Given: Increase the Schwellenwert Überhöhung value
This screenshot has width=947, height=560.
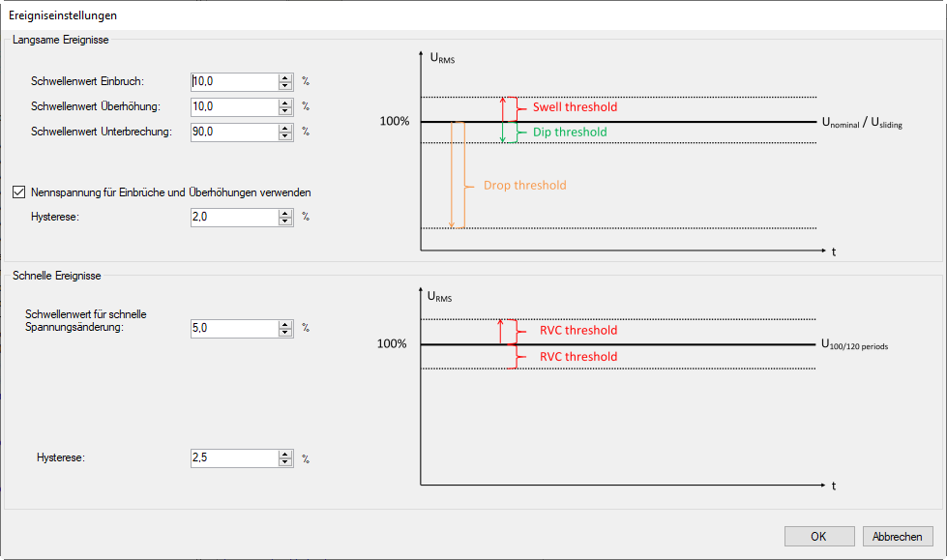Looking at the screenshot, I should 285,103.
